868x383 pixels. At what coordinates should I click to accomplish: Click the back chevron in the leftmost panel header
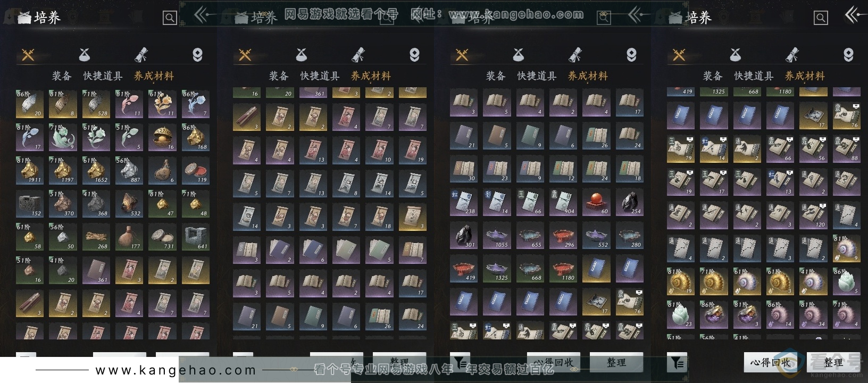click(202, 15)
